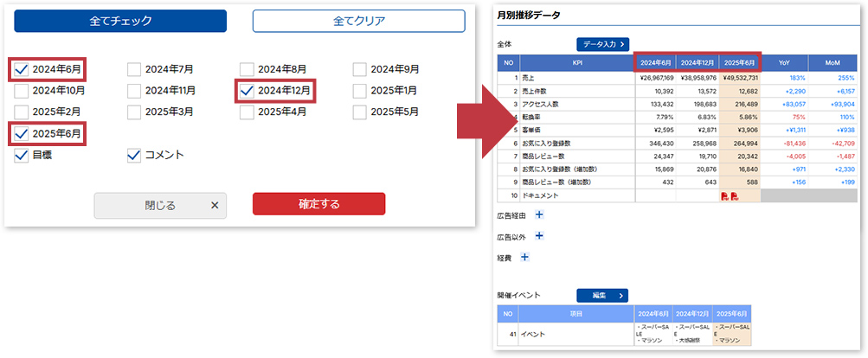Open the second red PDF document icon
This screenshot has height=358, width=868.
(734, 196)
